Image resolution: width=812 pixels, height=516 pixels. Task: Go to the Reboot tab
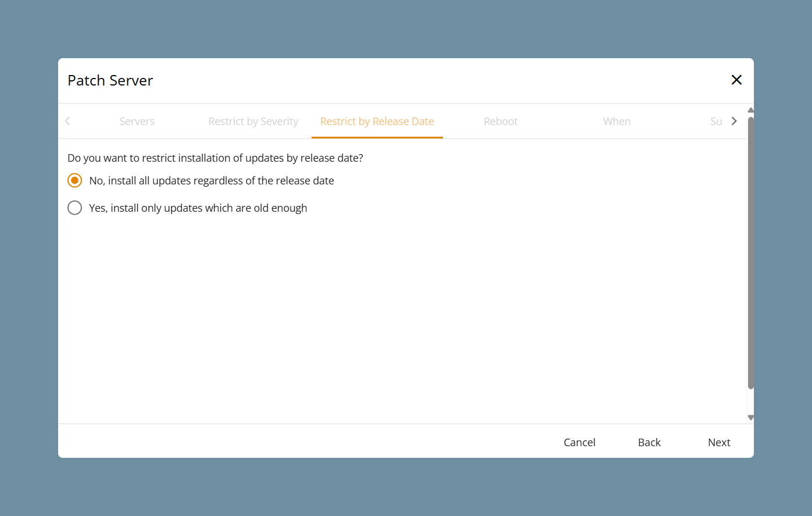pos(500,121)
